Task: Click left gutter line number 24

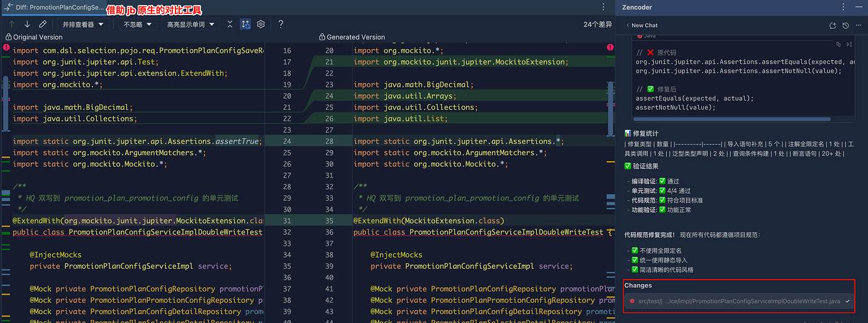Action: coord(287,141)
